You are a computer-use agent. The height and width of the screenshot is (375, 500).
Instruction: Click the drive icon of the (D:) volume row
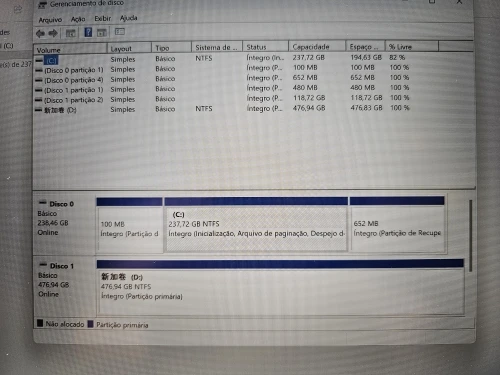(39, 110)
